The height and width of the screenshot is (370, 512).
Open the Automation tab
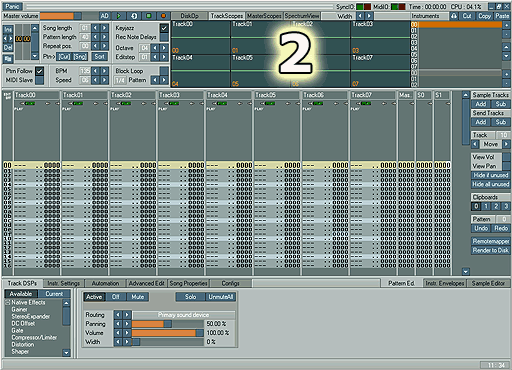[x=105, y=283]
